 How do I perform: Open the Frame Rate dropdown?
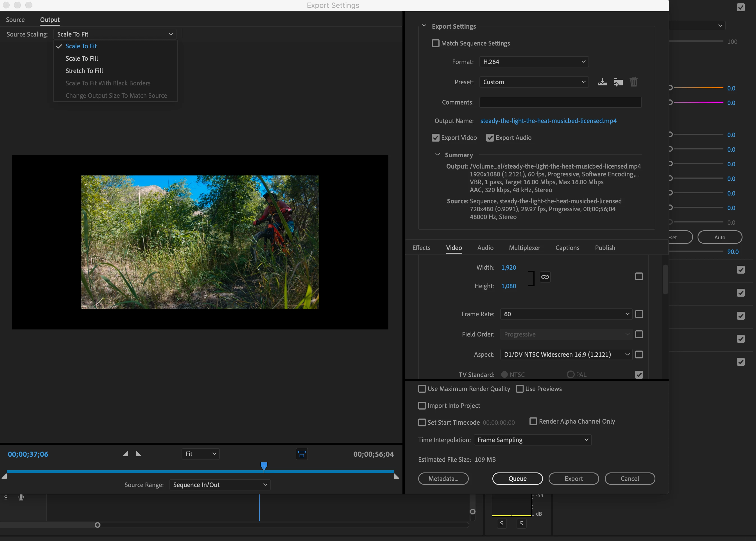tap(566, 314)
